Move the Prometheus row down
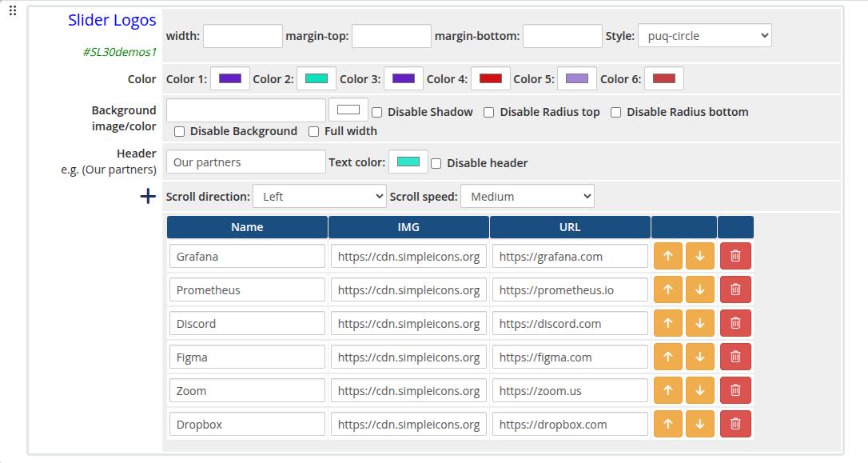Viewport: 868px width, 463px height. (x=699, y=289)
